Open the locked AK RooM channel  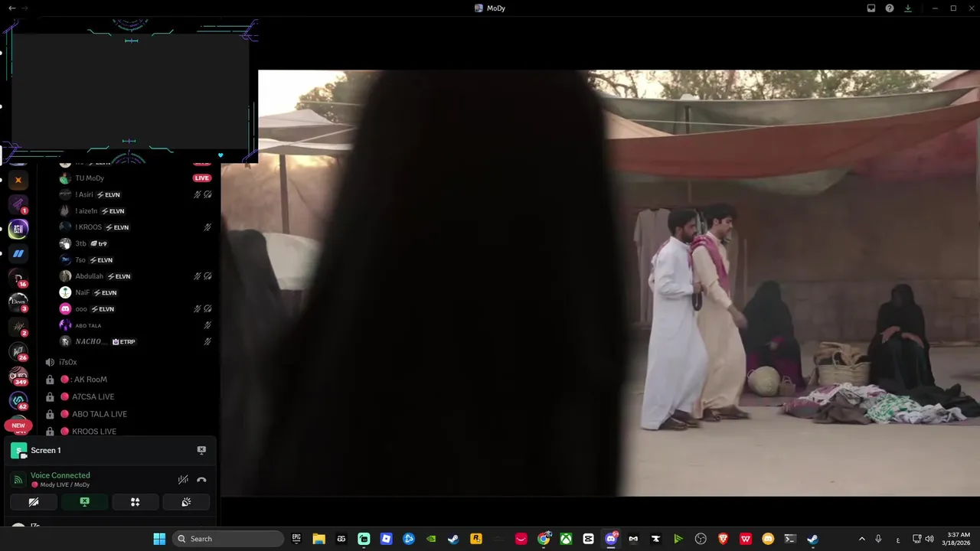[129, 380]
